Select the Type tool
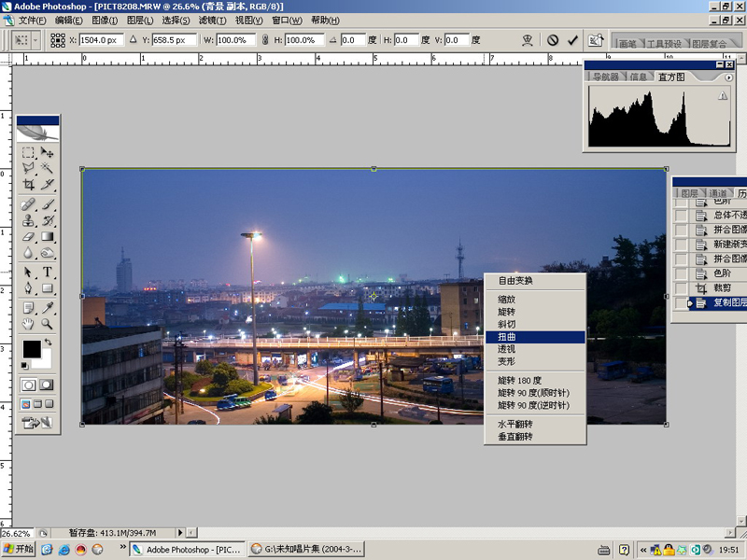 (47, 273)
